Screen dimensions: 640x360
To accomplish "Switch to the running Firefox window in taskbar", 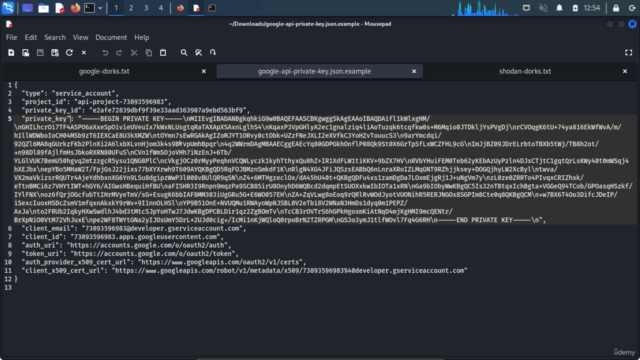I will [x=180, y=8].
